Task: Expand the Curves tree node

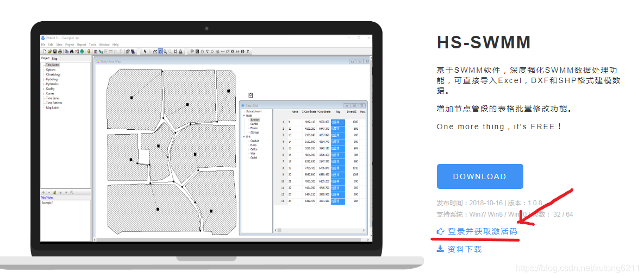Action: pyautogui.click(x=43, y=93)
